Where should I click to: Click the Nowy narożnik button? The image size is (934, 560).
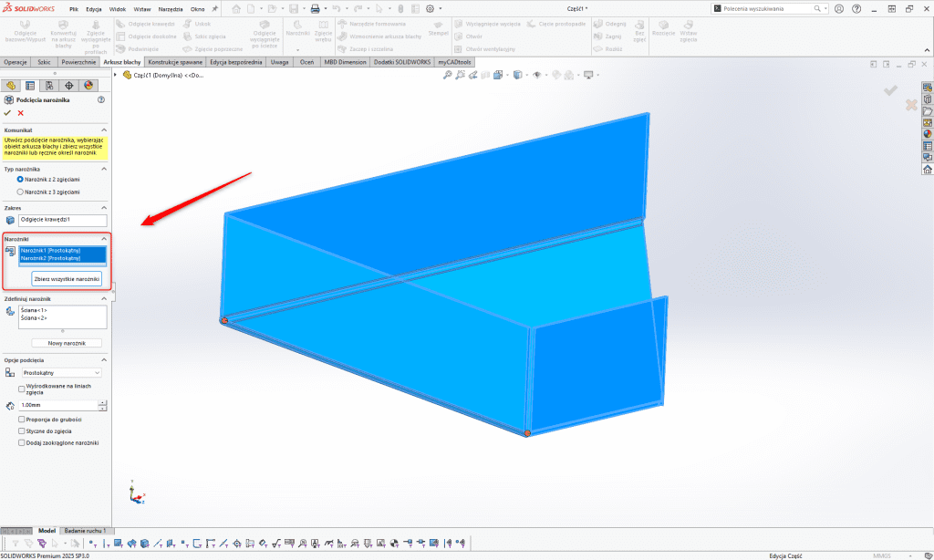[x=67, y=343]
